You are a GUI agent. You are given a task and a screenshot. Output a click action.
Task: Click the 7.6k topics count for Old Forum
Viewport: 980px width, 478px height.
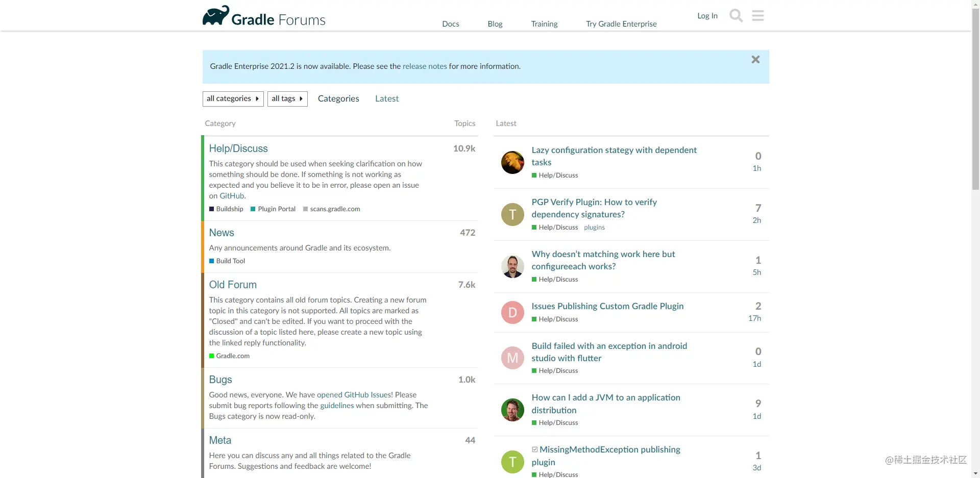click(467, 285)
